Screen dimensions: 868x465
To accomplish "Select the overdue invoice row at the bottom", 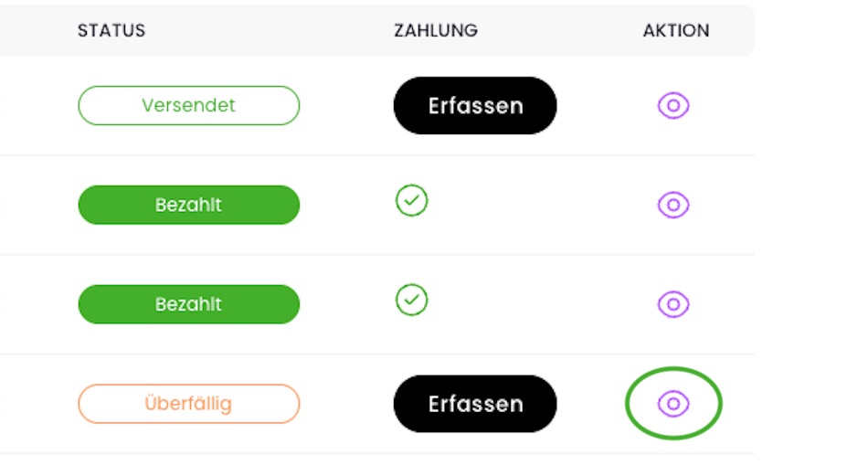I will [377, 404].
